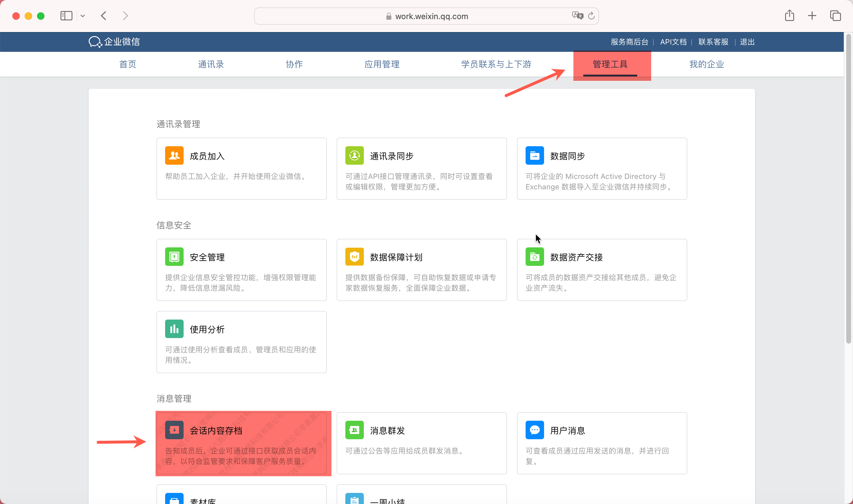Image resolution: width=853 pixels, height=504 pixels.
Task: Open the 用户消息 card title
Action: click(568, 430)
